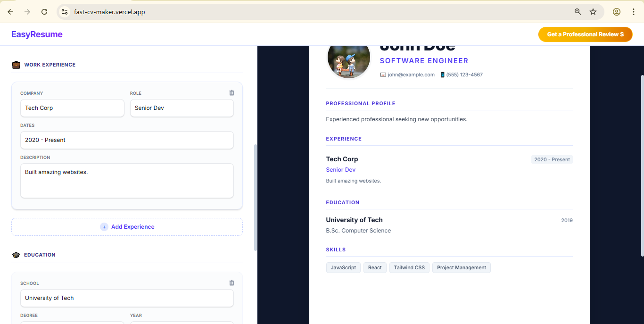
Task: Click the phone icon next to the number
Action: pos(442,75)
